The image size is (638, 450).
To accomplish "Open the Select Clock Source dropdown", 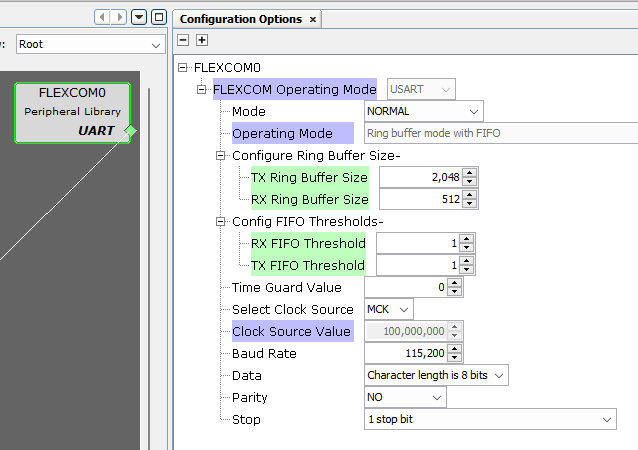I will coord(403,310).
